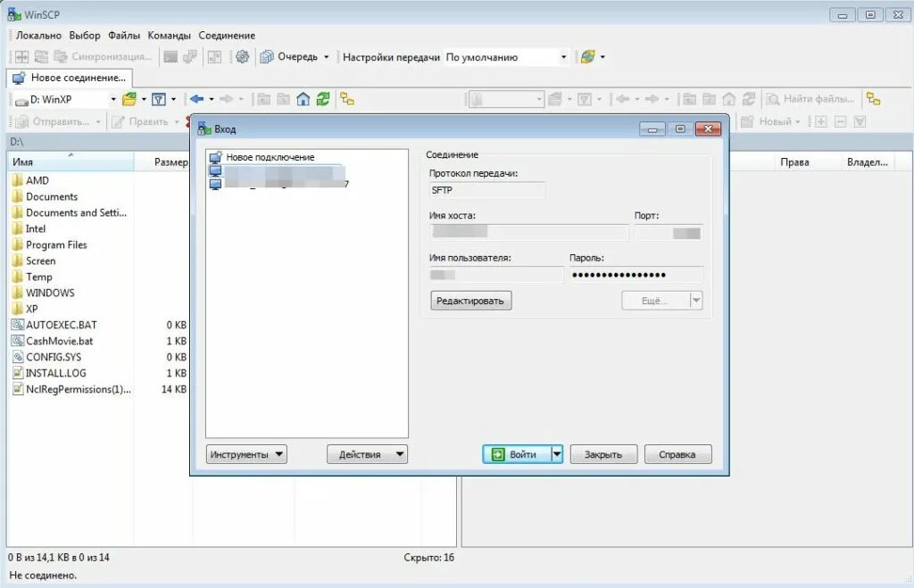Expand the local filter dropdown arrow
The width and height of the screenshot is (914, 588).
pyautogui.click(x=173, y=100)
